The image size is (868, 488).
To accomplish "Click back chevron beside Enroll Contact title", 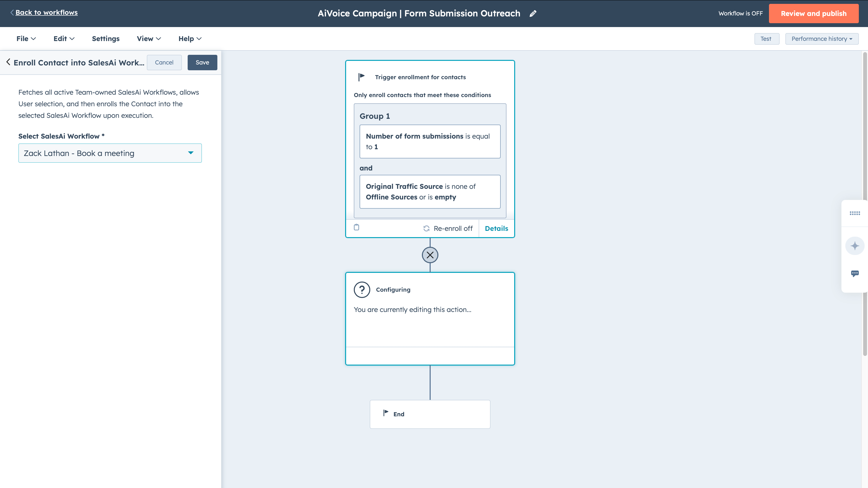I will pyautogui.click(x=8, y=62).
